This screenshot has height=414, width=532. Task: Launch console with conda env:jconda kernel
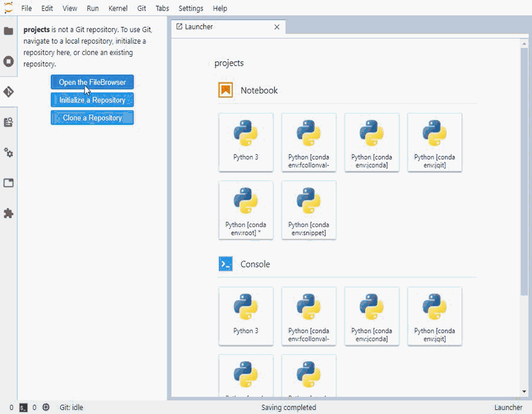click(x=372, y=316)
